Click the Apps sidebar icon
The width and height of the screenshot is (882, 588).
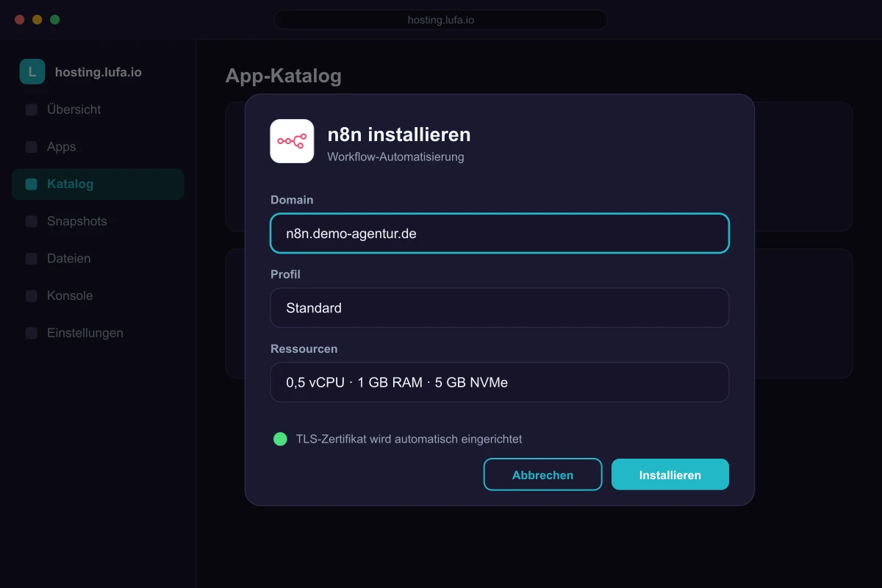32,147
